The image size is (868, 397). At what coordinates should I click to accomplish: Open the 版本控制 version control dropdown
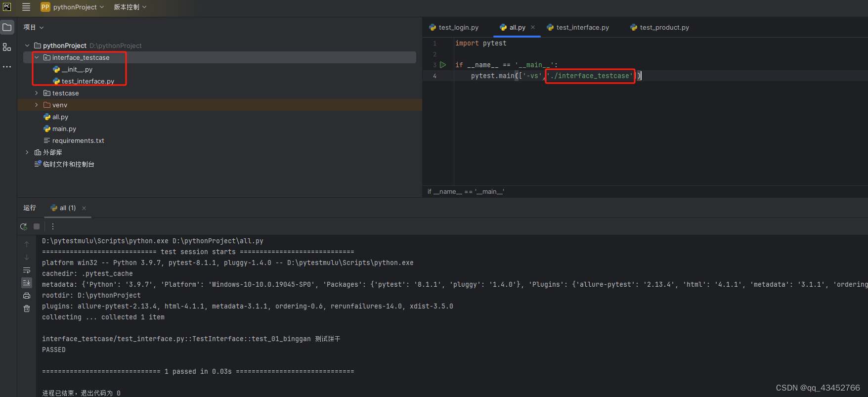pos(130,7)
